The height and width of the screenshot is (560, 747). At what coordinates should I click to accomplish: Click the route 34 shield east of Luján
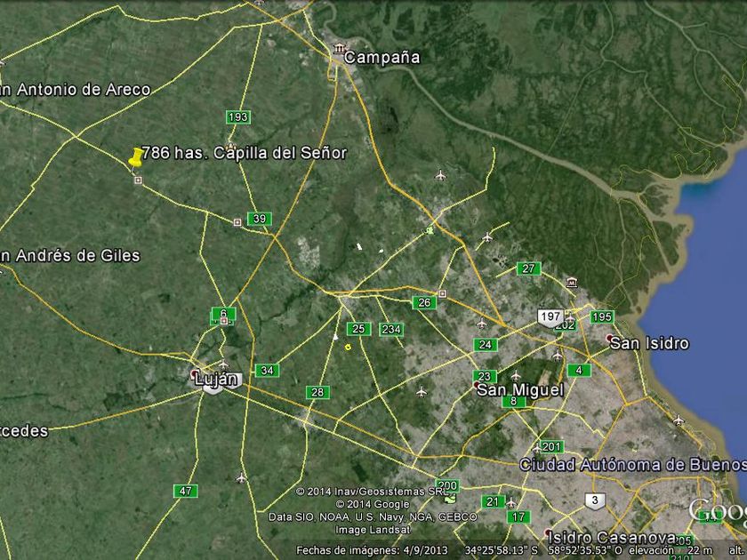click(268, 370)
